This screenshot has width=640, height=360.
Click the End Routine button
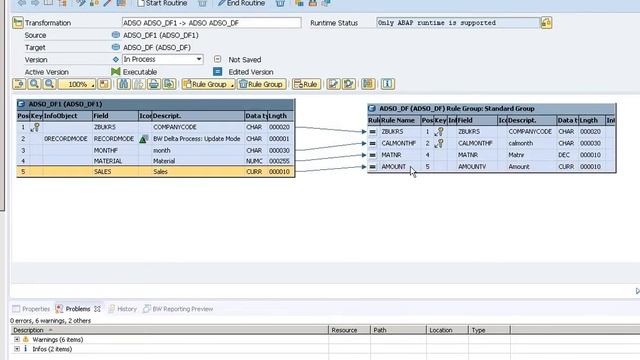(x=241, y=3)
